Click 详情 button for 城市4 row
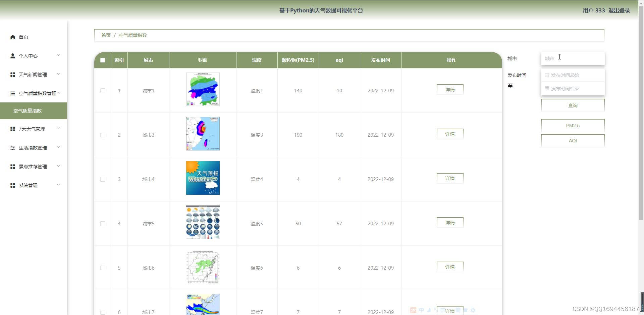 (450, 178)
